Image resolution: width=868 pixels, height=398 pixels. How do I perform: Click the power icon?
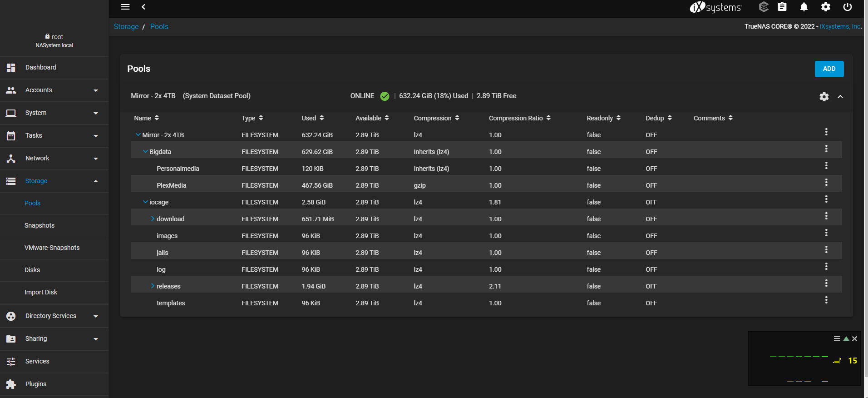tap(848, 7)
